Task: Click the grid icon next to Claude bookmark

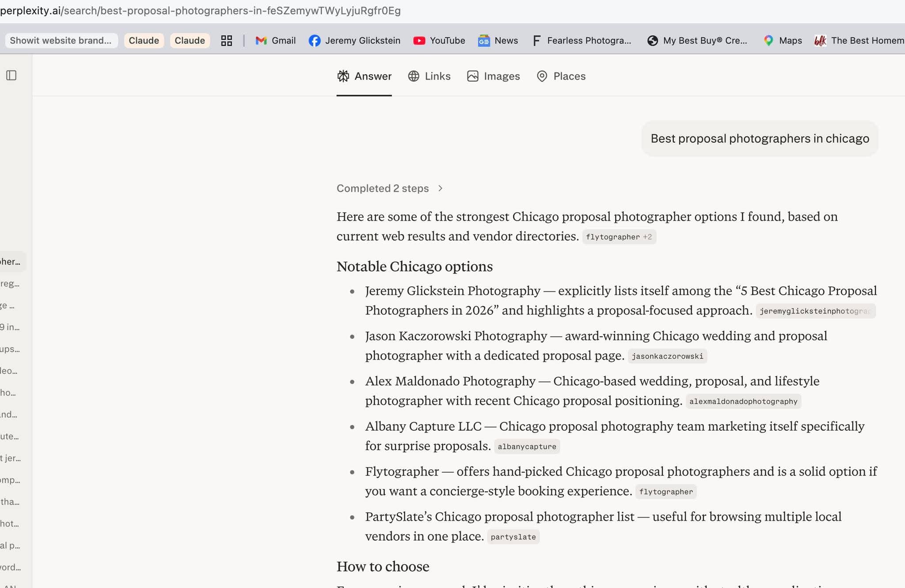Action: [x=226, y=40]
